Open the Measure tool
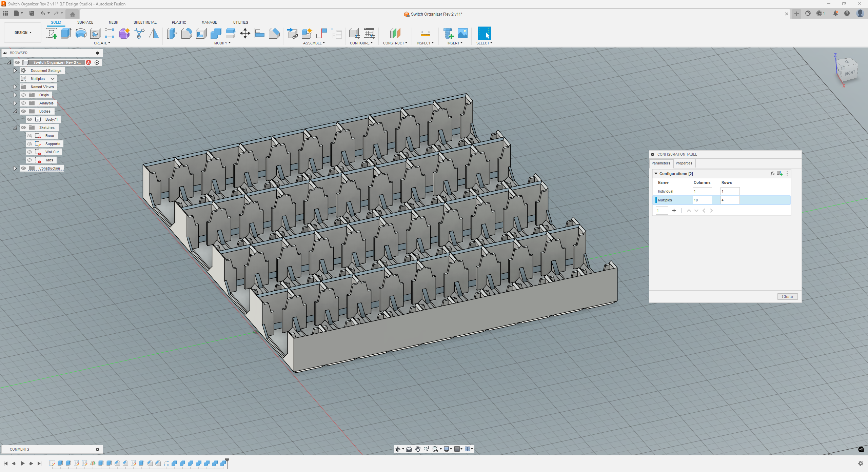The image size is (868, 472). pyautogui.click(x=425, y=33)
